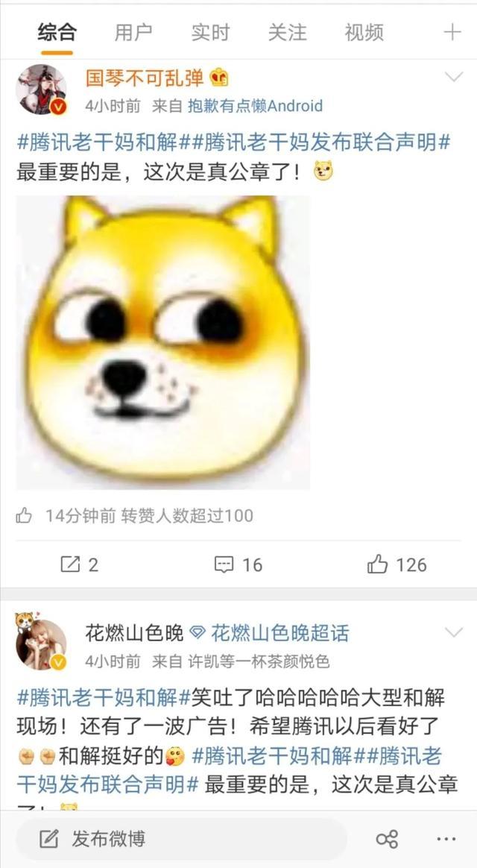This screenshot has height=868, width=477.
Task: Open comments icon showing 16
Action: pyautogui.click(x=224, y=564)
